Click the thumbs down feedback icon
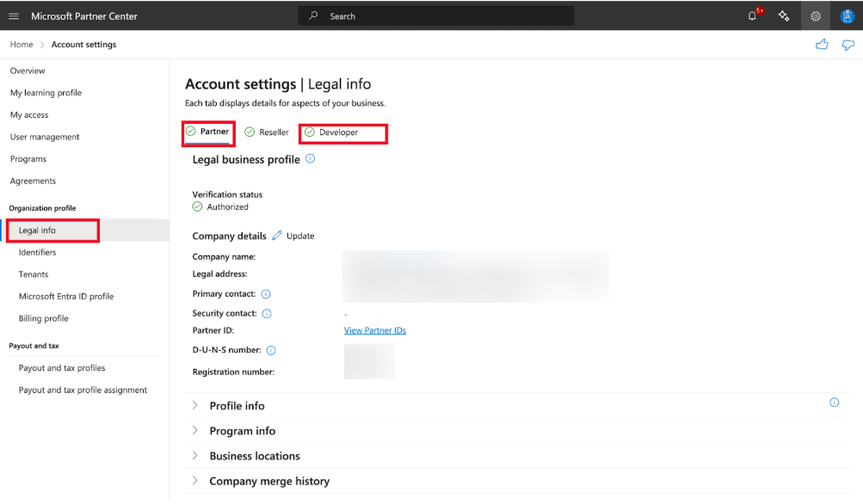The width and height of the screenshot is (863, 504). point(848,45)
